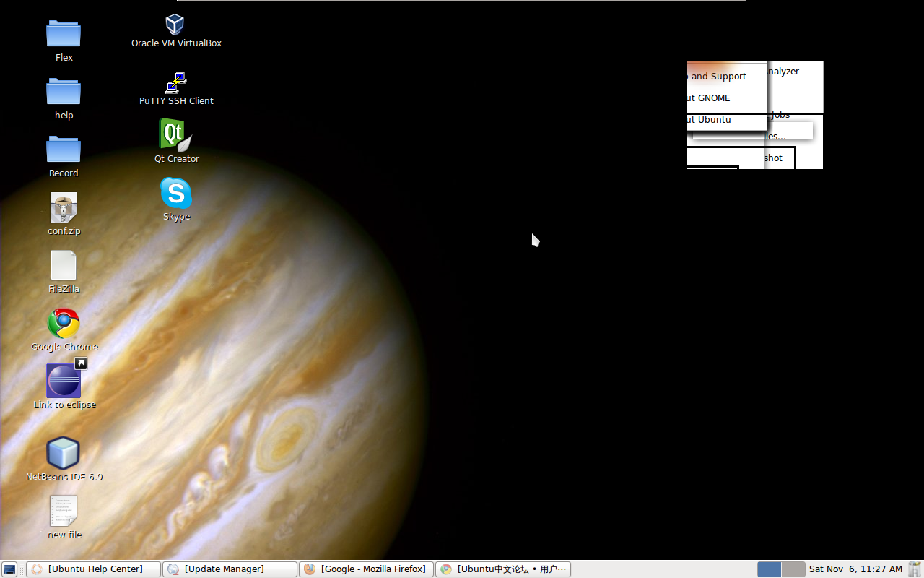Switch to the first workspace in switcher

(770, 569)
